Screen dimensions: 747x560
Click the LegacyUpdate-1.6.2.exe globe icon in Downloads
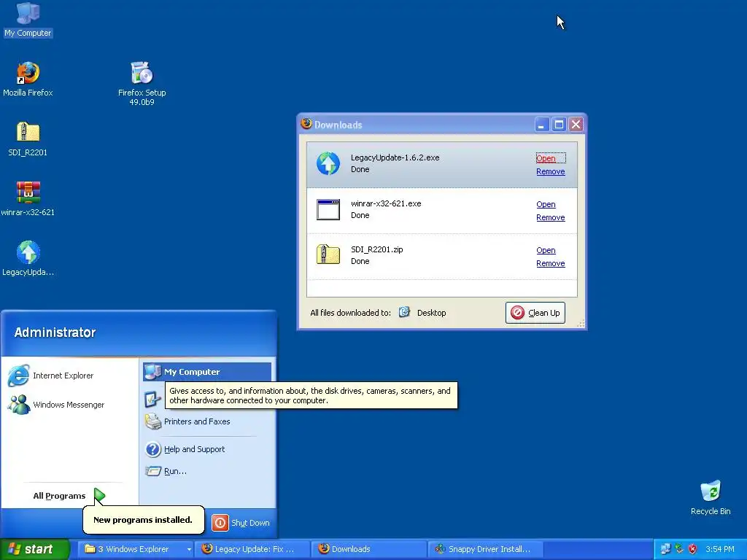(328, 163)
